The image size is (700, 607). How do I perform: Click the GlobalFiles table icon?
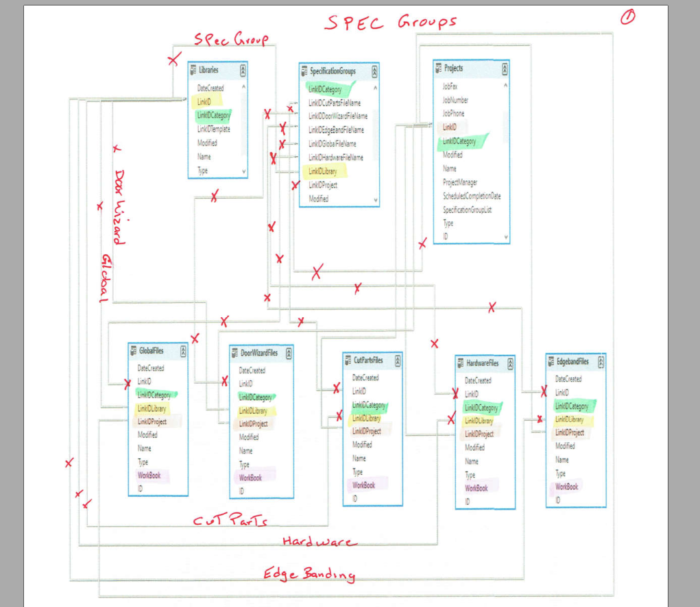tap(133, 351)
